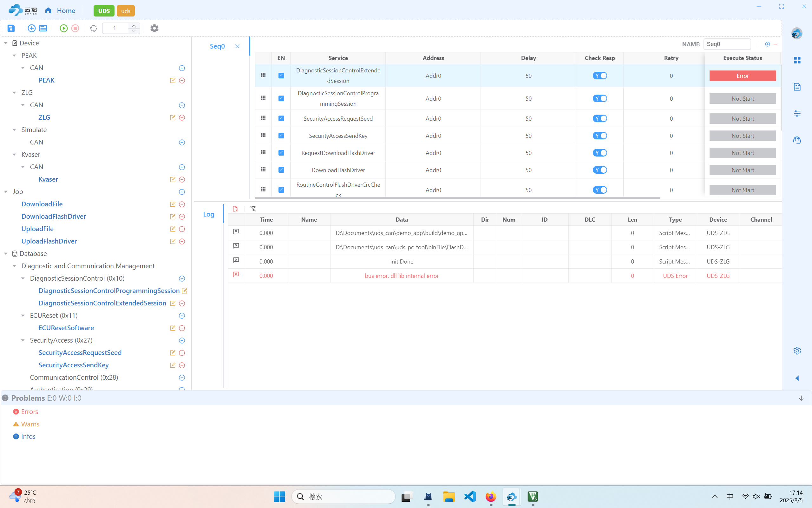Uncheck EN for DiagnosticSessionControlProgrammingSession row
The image size is (812, 508).
pyautogui.click(x=281, y=98)
